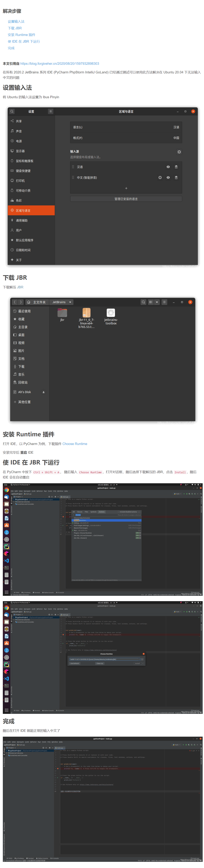Open preferences gear for 中文 (智能拼音)
The image size is (204, 868).
click(160, 178)
